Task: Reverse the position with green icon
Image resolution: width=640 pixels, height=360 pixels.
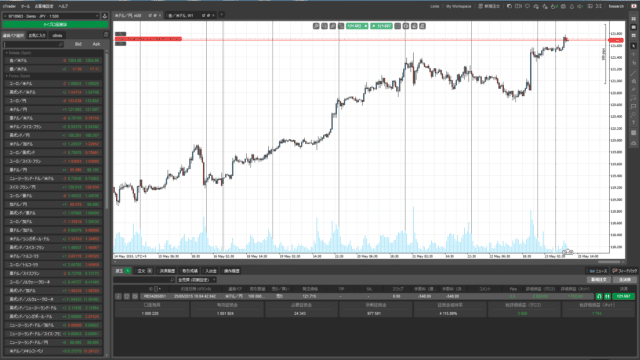Action: (599, 296)
